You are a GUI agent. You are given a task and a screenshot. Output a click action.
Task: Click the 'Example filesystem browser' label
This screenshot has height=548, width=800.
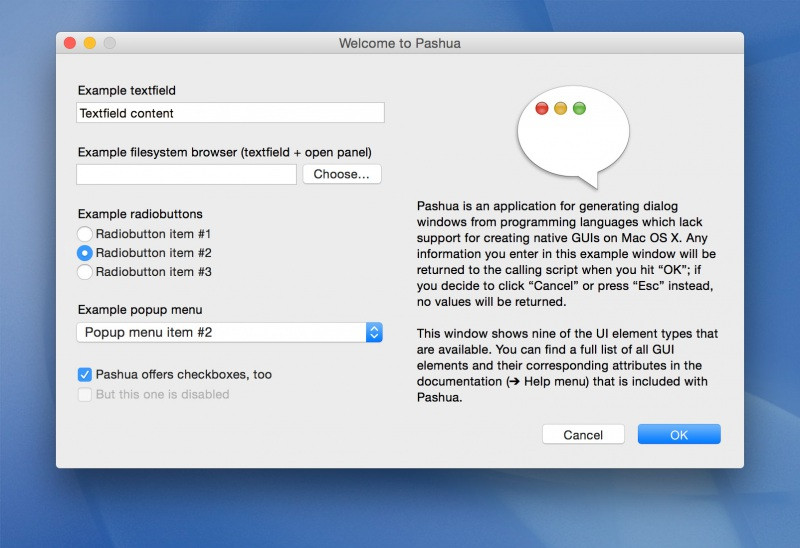(224, 152)
